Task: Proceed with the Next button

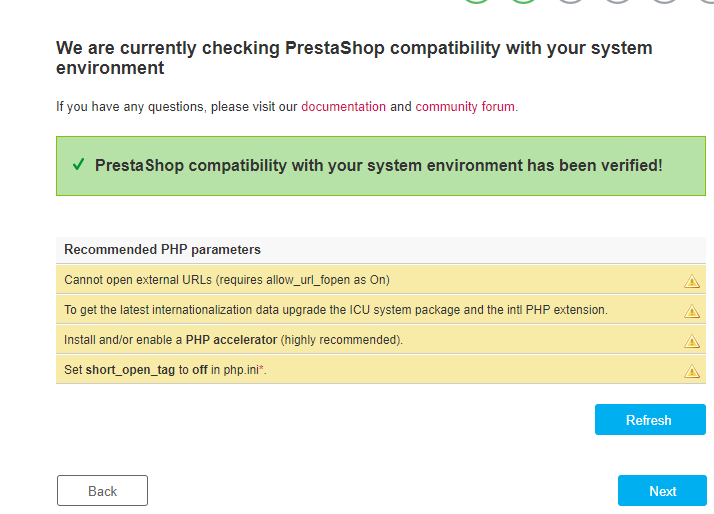Action: [662, 491]
